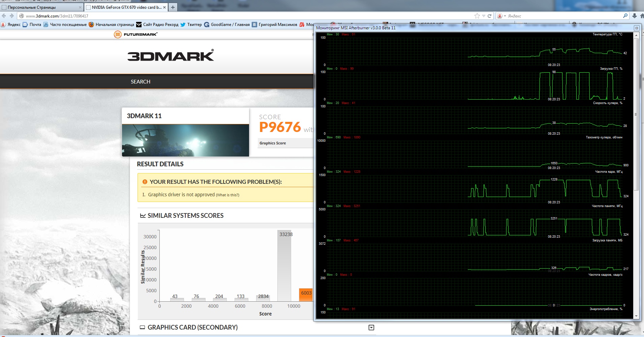Click the search magnifier icon in Yandex box
The width and height of the screenshot is (644, 337).
(625, 16)
